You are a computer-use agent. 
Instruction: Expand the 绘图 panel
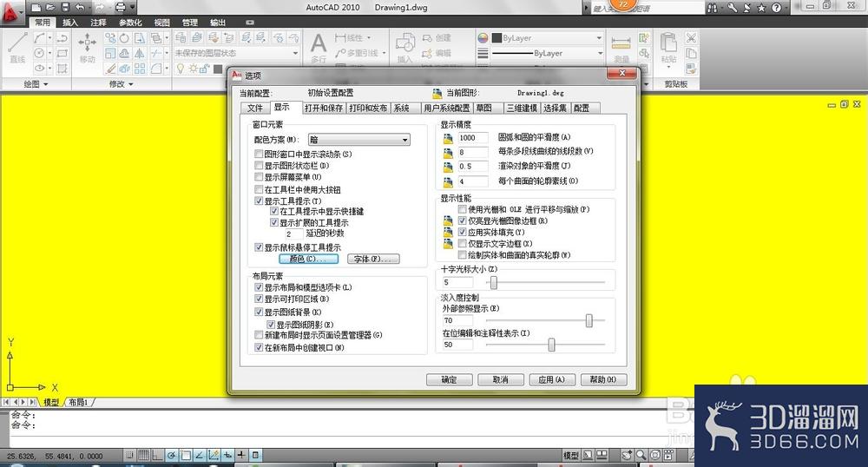36,84
